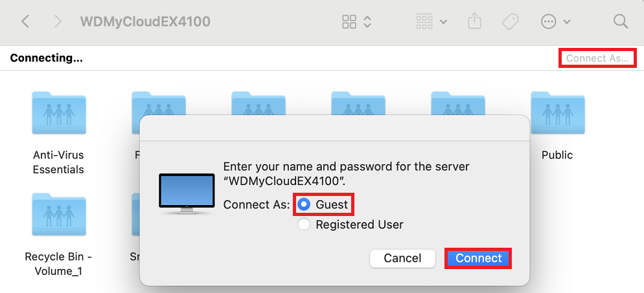Select the Registered User option
This screenshot has height=293, width=644.
tap(304, 224)
